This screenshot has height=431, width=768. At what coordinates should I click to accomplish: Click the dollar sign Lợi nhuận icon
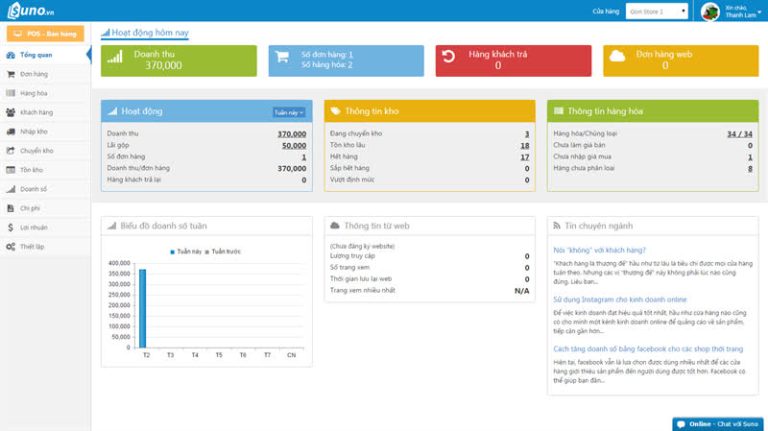(x=10, y=227)
